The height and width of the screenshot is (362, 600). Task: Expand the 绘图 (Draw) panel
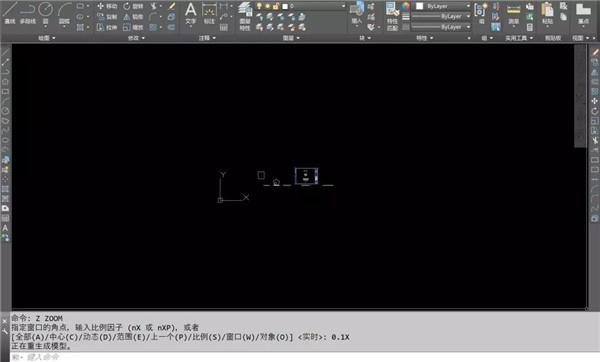click(x=47, y=38)
